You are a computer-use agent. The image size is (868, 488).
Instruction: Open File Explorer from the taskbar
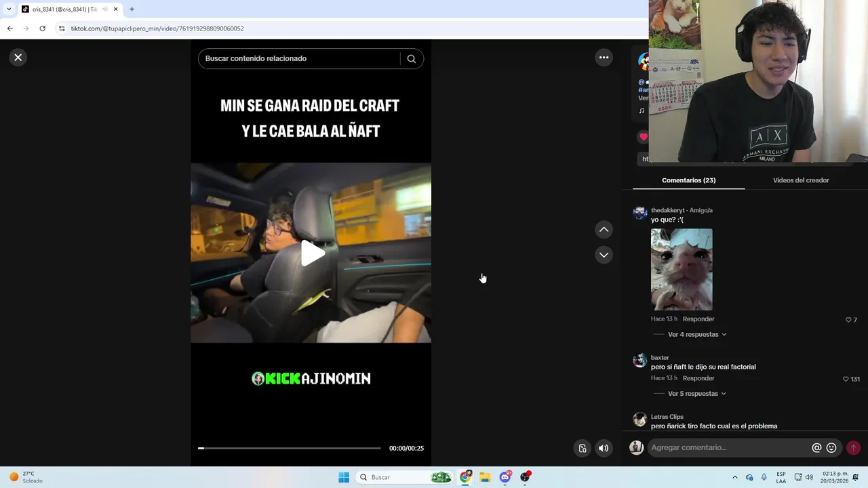point(485,477)
